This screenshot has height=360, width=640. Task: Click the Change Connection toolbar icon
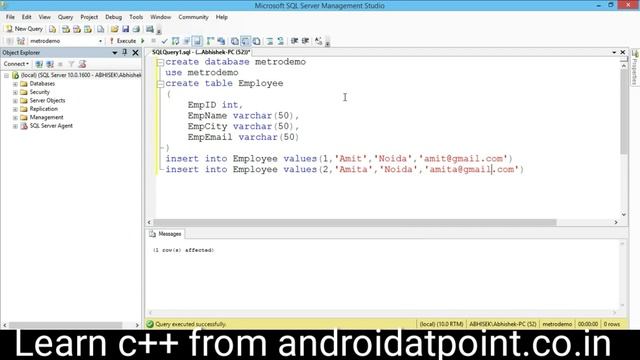21,41
